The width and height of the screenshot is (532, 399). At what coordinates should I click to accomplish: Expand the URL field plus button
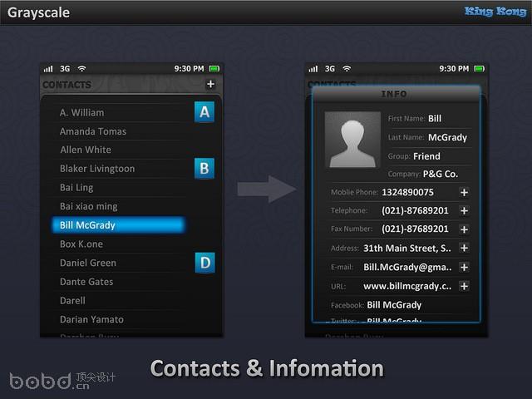[464, 286]
